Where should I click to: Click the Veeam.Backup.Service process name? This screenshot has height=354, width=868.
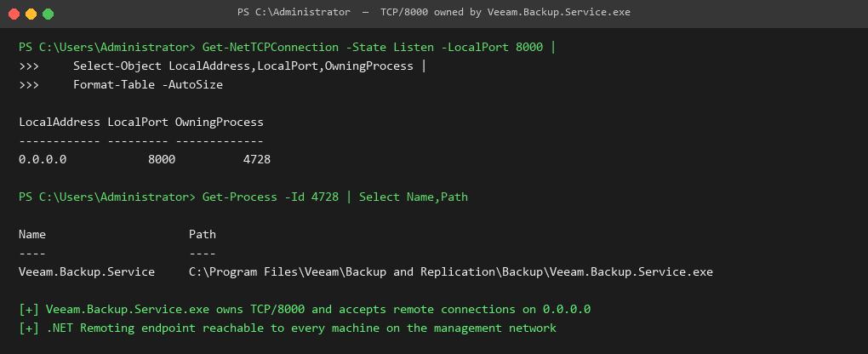click(87, 272)
